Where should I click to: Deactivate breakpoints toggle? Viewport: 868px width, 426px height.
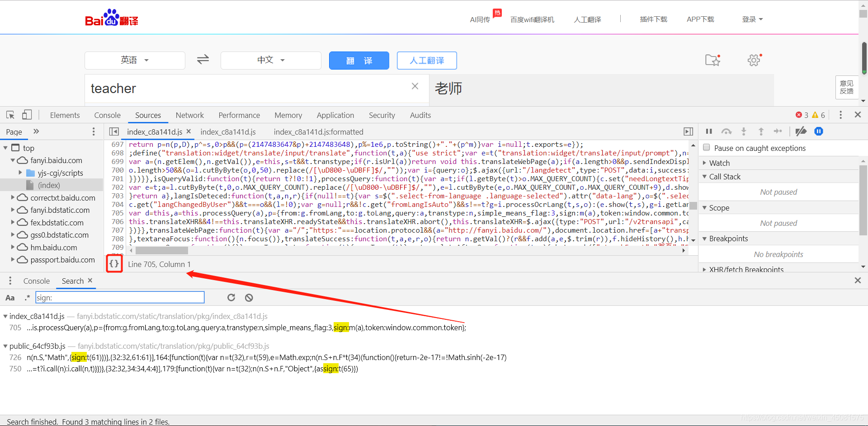pyautogui.click(x=801, y=131)
